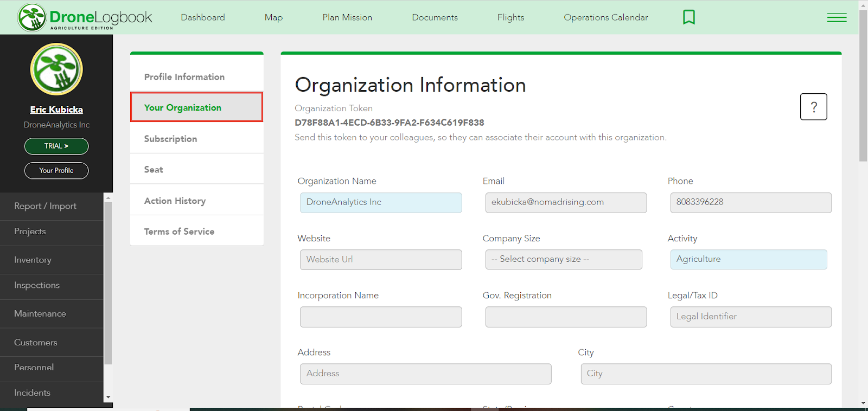Viewport: 868px width, 411px height.
Task: Click the sidebar scrollbar down arrow
Action: tap(108, 397)
